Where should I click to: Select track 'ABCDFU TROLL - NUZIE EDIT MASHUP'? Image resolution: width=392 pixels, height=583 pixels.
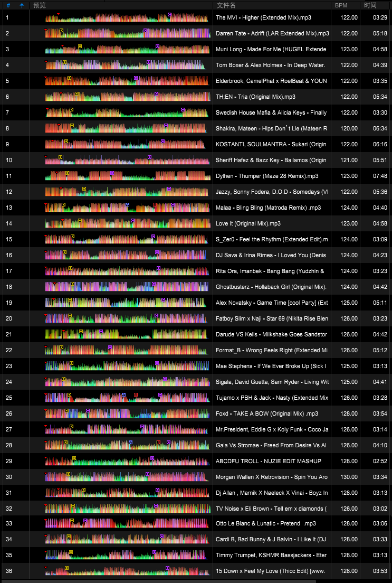(269, 461)
